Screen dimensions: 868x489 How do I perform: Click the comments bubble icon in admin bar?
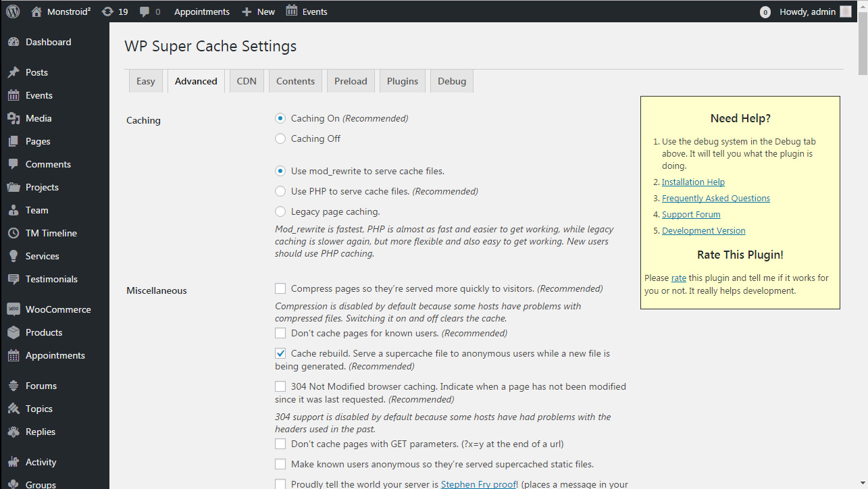pos(145,11)
